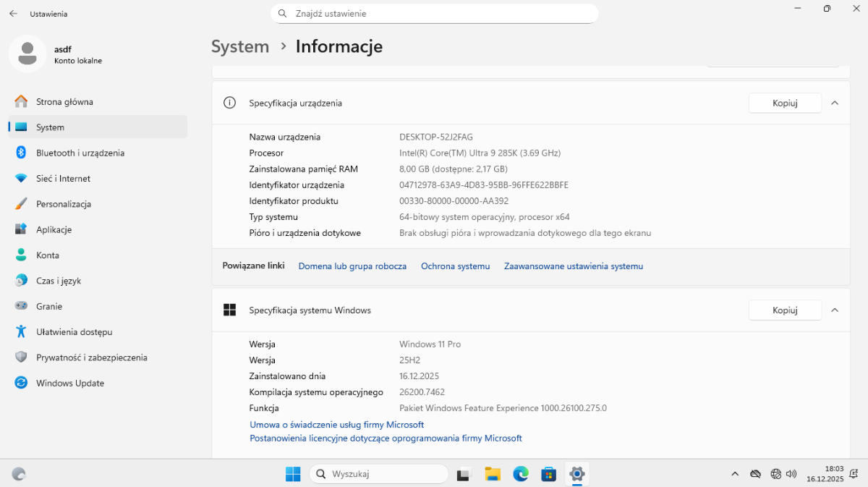Select Prywatność i zabezpieczenia menu item
Viewport: 868px width, 487px height.
[x=91, y=357]
